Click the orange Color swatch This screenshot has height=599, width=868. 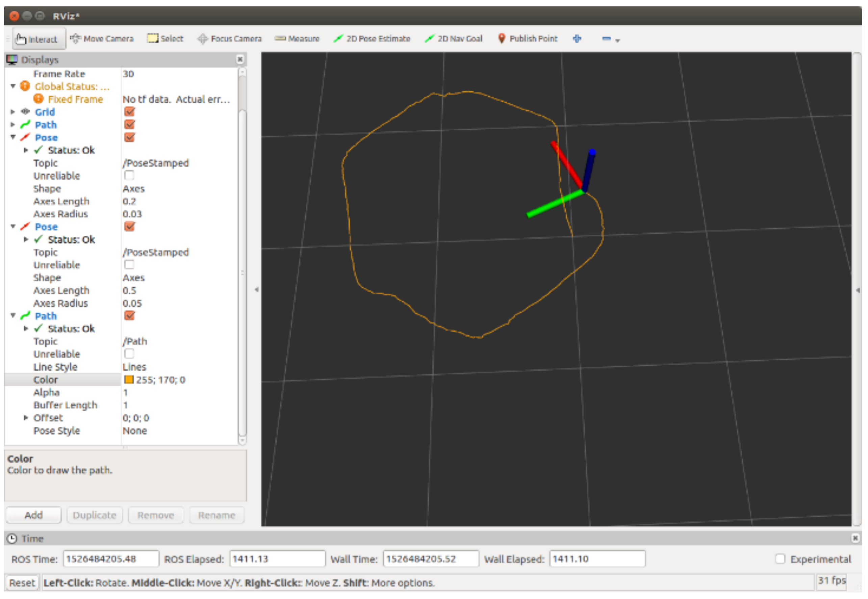click(129, 380)
